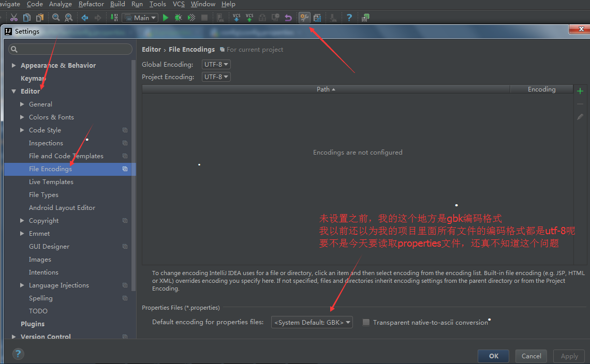
Task: Open Settings via the wrench toolbar icon
Action: point(304,18)
